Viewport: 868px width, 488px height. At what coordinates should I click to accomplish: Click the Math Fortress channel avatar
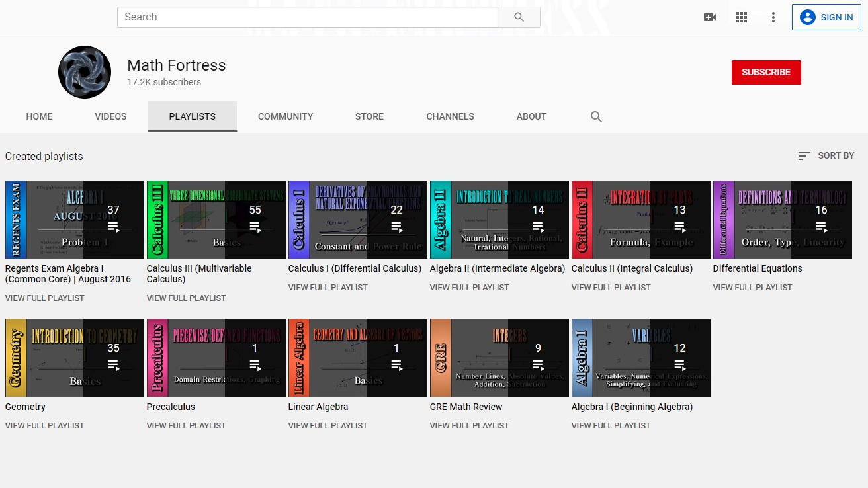click(x=85, y=72)
